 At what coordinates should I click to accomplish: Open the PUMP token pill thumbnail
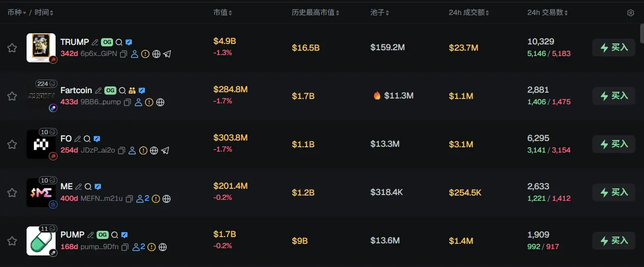[41, 241]
